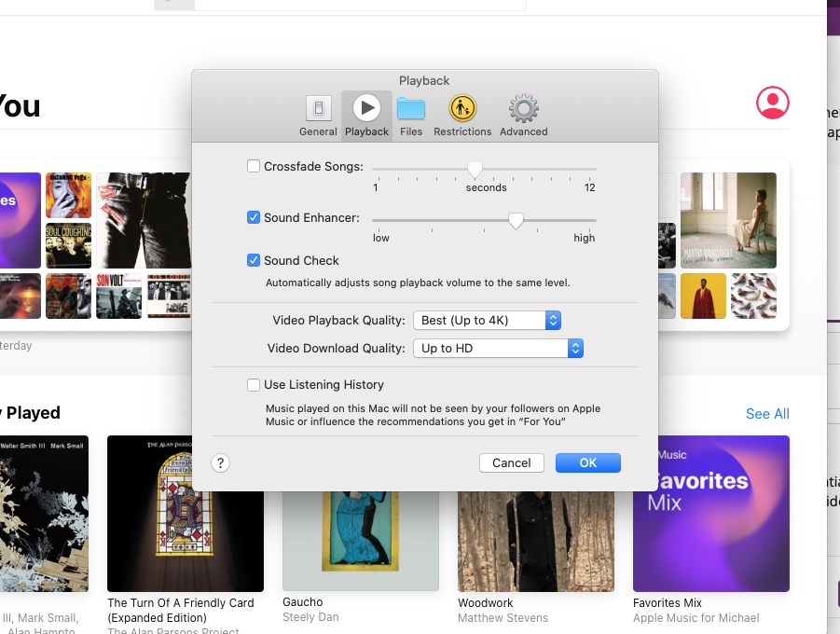The height and width of the screenshot is (634, 840).
Task: Click the See All link
Action: pos(767,414)
